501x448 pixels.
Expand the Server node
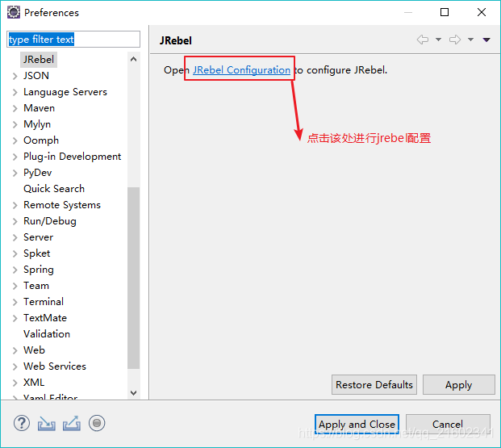pyautogui.click(x=15, y=237)
